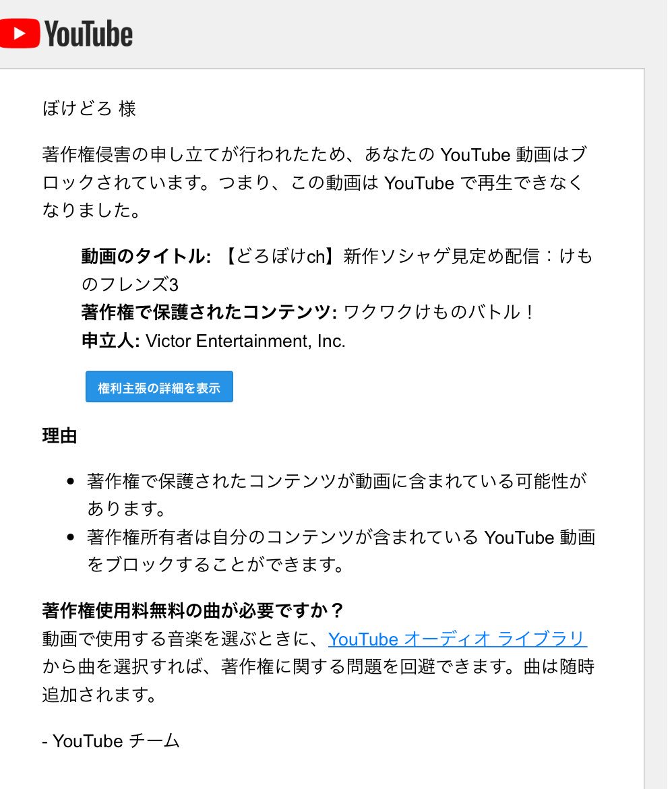Click the 動画のタイトル label
672x789 pixels.
tap(146, 258)
